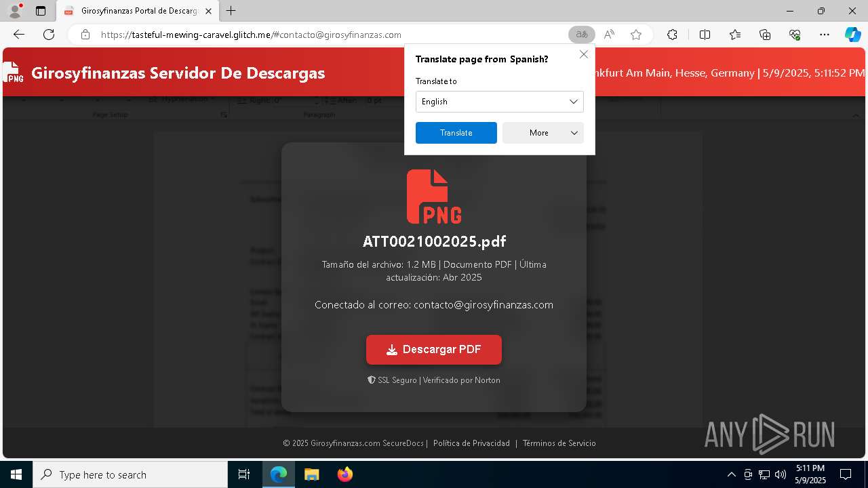868x488 pixels.
Task: Open the notifications action center
Action: coord(846,474)
